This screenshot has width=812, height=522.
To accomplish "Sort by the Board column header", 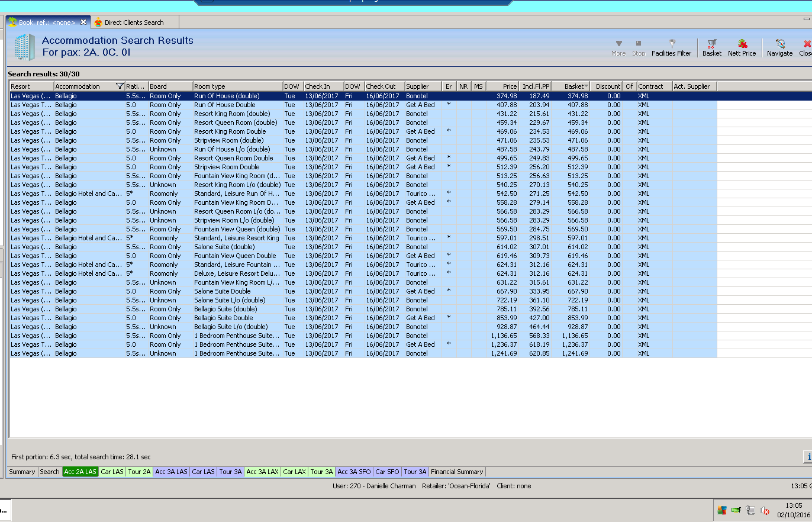I will [x=170, y=86].
